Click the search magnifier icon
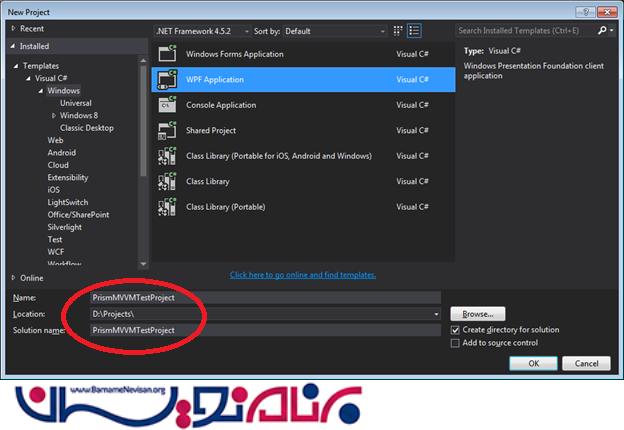 click(x=602, y=30)
